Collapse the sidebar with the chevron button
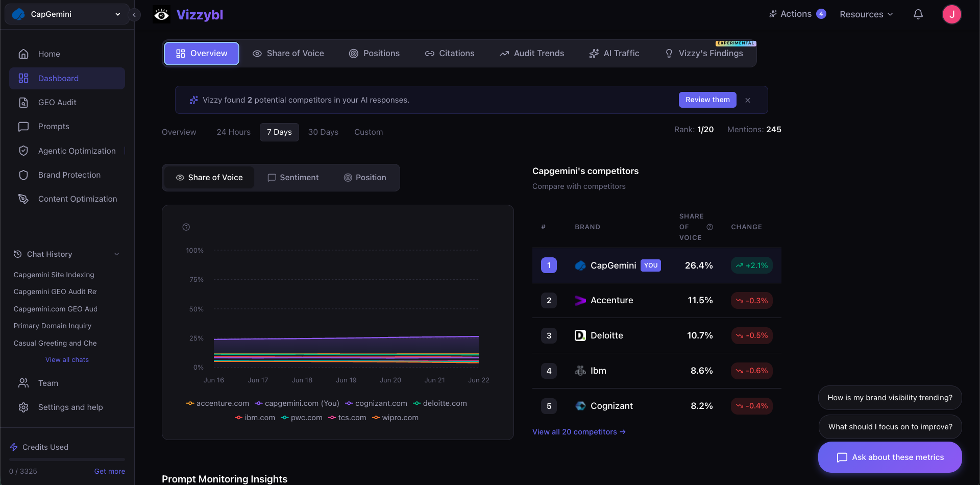Image resolution: width=980 pixels, height=485 pixels. tap(134, 14)
